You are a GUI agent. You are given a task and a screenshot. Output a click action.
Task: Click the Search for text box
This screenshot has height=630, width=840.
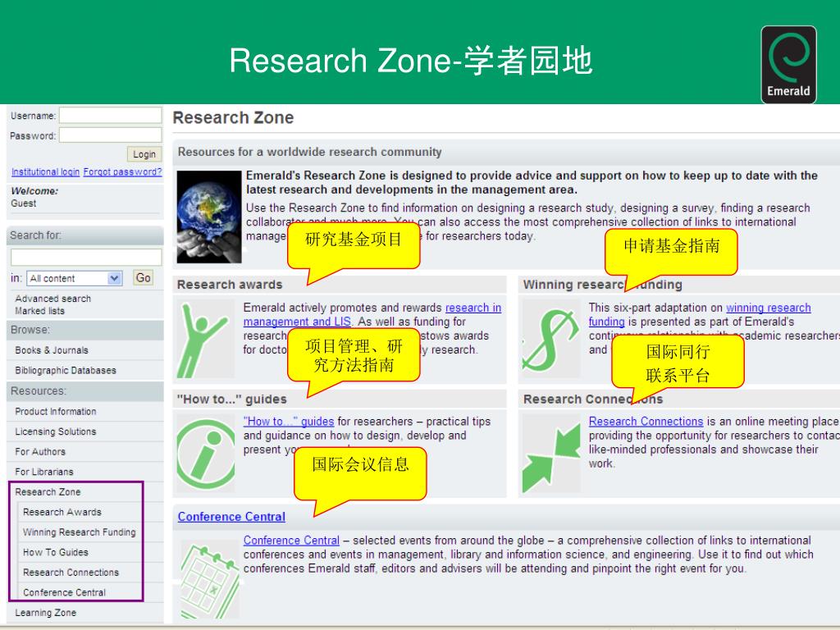86,257
